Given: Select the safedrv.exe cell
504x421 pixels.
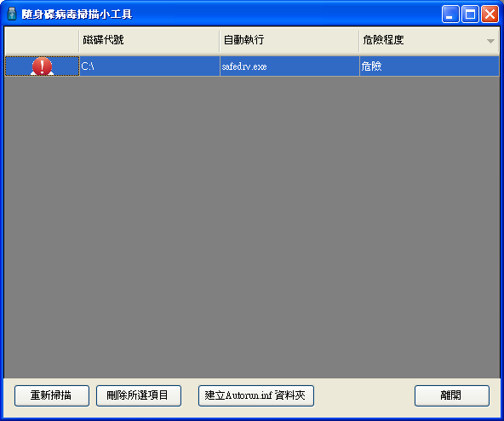Looking at the screenshot, I should pyautogui.click(x=290, y=66).
